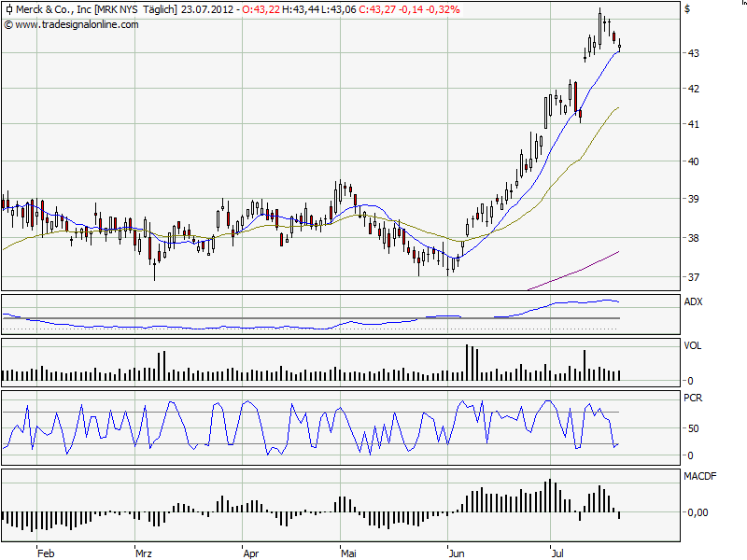The height and width of the screenshot is (560, 747).
Task: Click the purple long-term moving average line
Action: (573, 272)
